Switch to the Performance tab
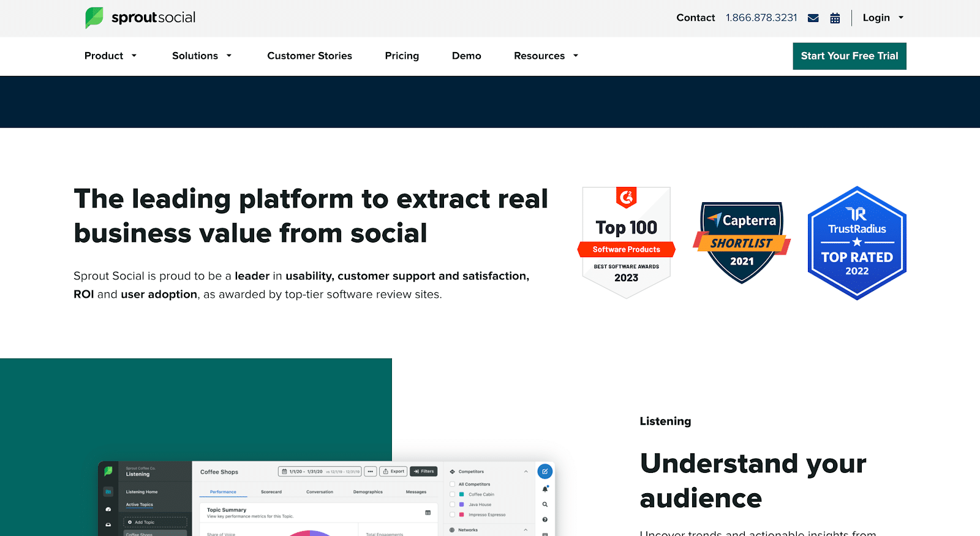980x536 pixels. click(x=223, y=492)
